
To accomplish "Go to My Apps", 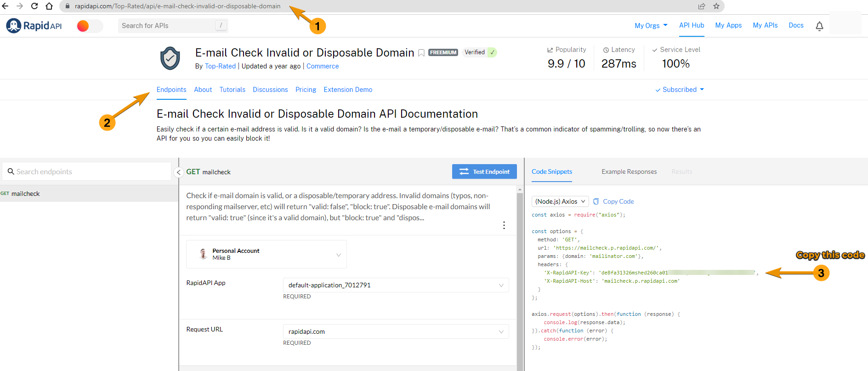I will [728, 25].
